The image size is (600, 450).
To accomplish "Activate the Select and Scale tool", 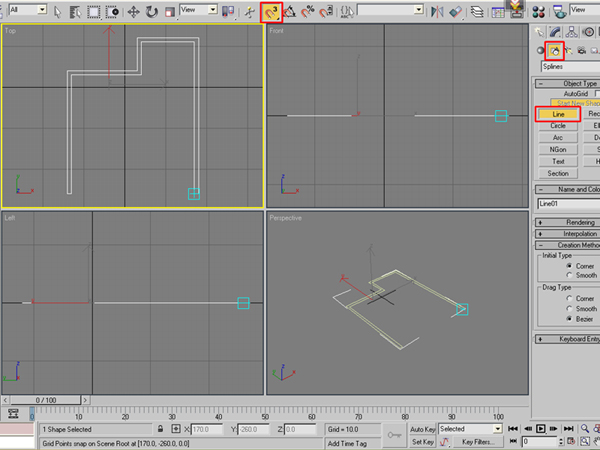I will point(170,12).
